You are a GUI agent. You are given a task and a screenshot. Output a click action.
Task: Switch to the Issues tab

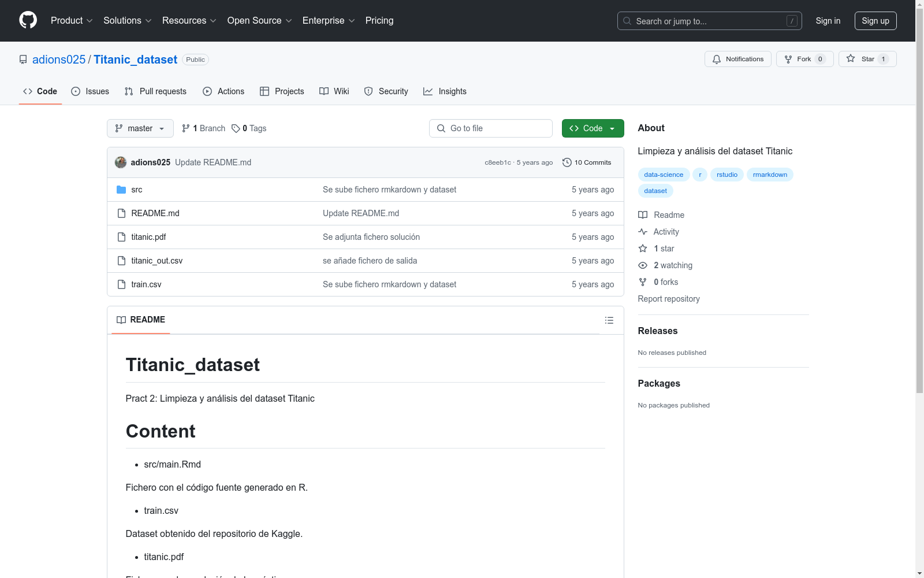(x=90, y=91)
